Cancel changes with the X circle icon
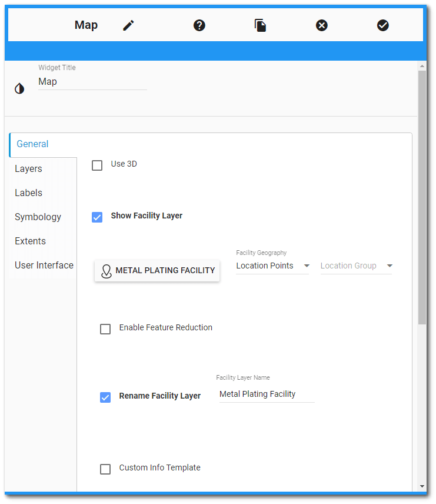The width and height of the screenshot is (436, 504). point(322,25)
